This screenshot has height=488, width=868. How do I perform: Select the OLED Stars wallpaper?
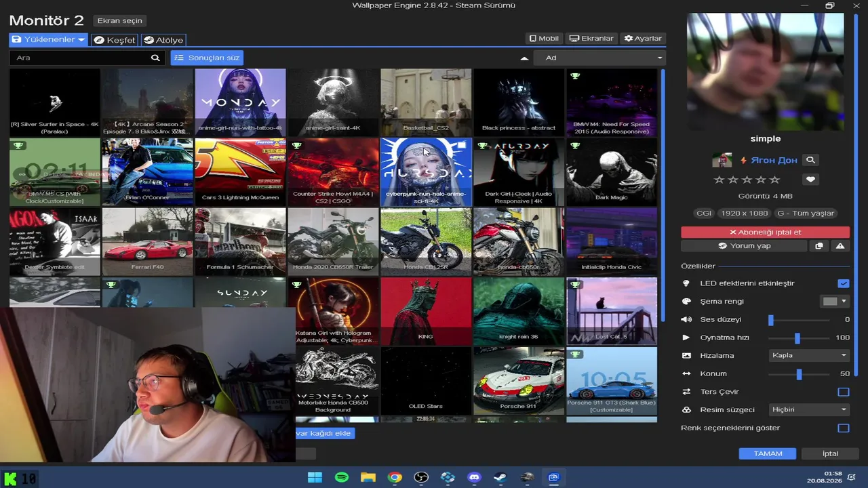pos(426,380)
